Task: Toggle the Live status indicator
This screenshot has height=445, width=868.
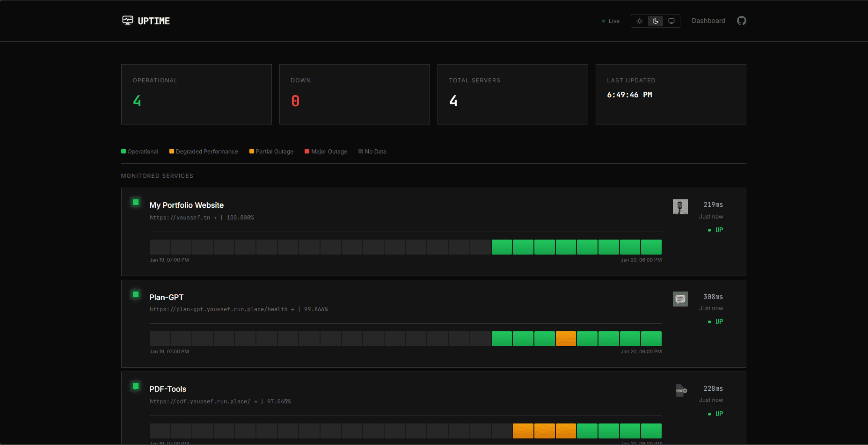Action: pos(610,21)
